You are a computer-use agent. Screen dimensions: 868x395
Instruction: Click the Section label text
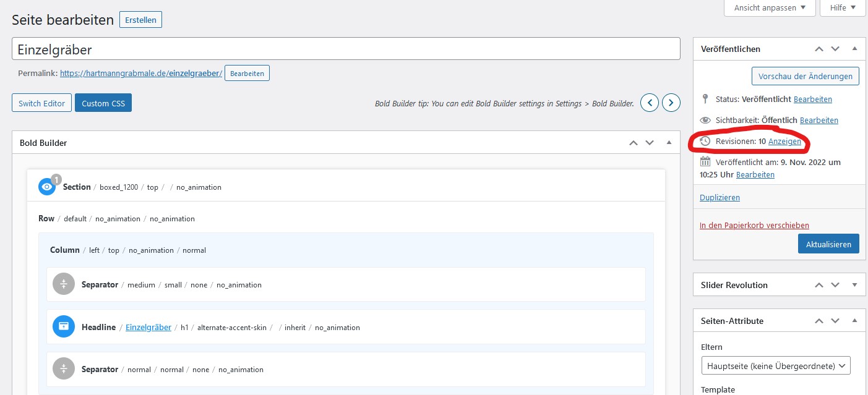[77, 187]
